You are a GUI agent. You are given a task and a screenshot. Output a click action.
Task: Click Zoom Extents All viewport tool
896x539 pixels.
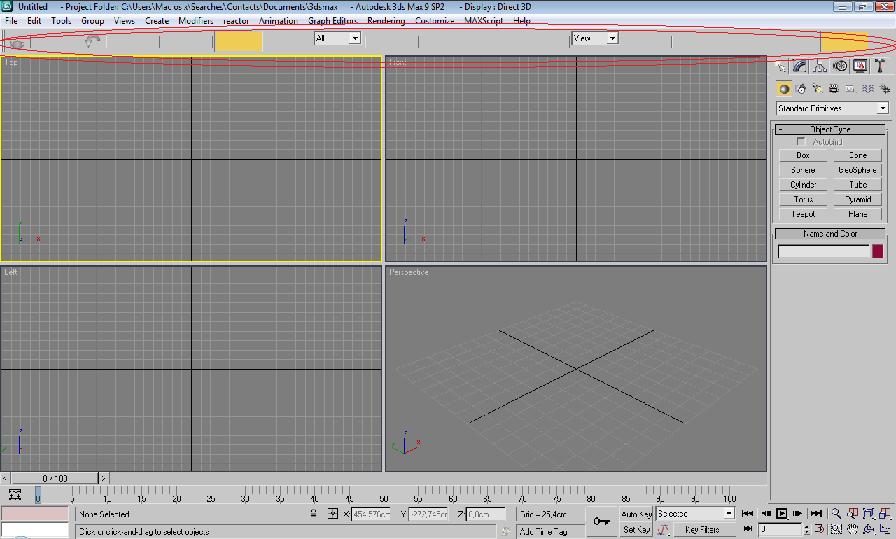[x=885, y=513]
